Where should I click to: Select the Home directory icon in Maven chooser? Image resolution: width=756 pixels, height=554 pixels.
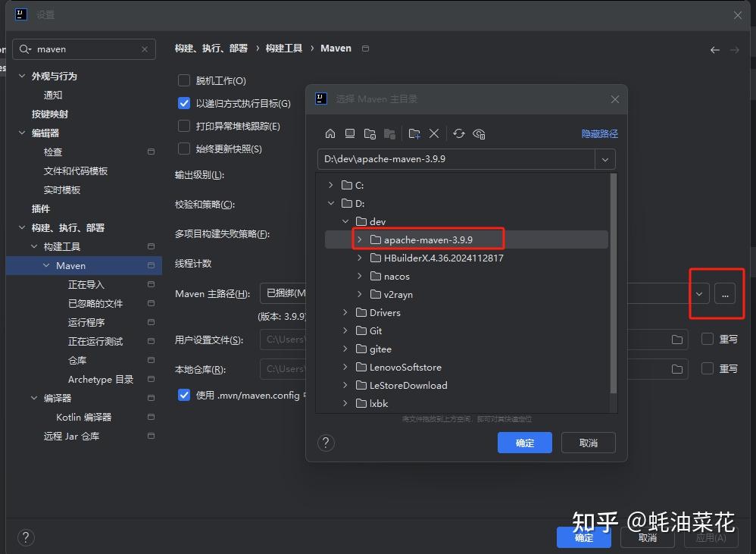[330, 133]
